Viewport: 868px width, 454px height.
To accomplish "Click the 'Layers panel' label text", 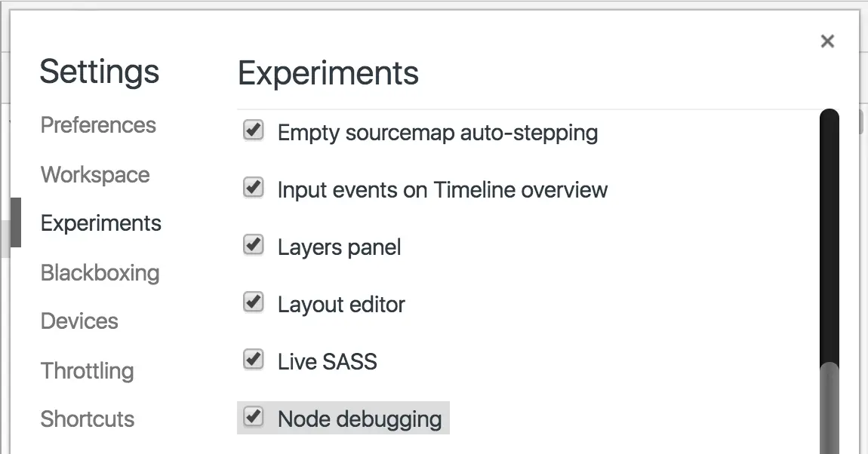I will click(x=340, y=247).
